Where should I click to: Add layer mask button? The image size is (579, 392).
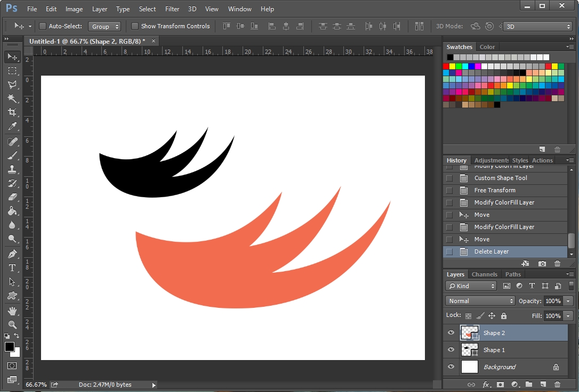(500, 384)
